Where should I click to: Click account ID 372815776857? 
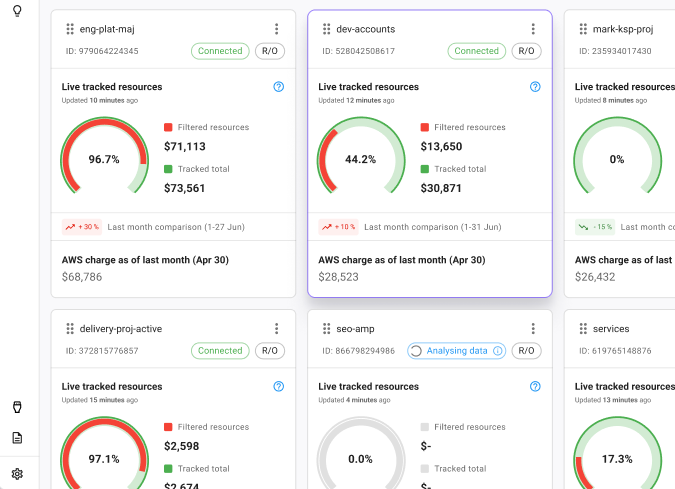[102, 351]
